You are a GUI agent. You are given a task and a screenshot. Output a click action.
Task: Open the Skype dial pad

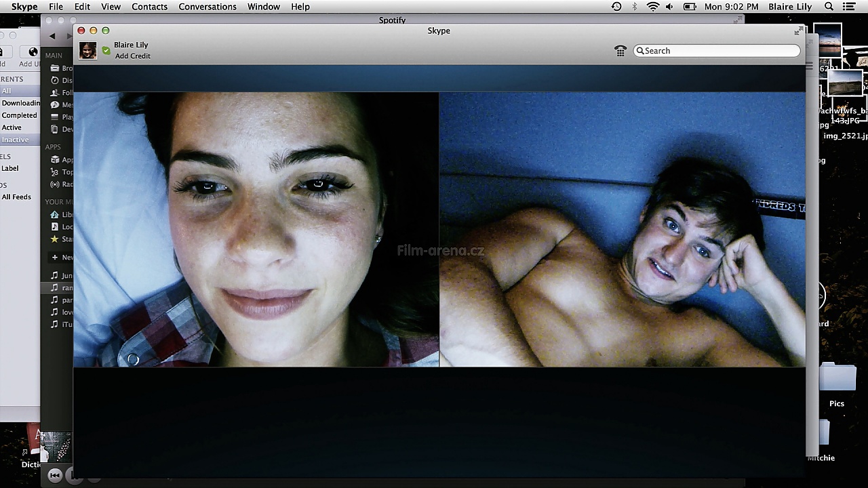click(620, 51)
